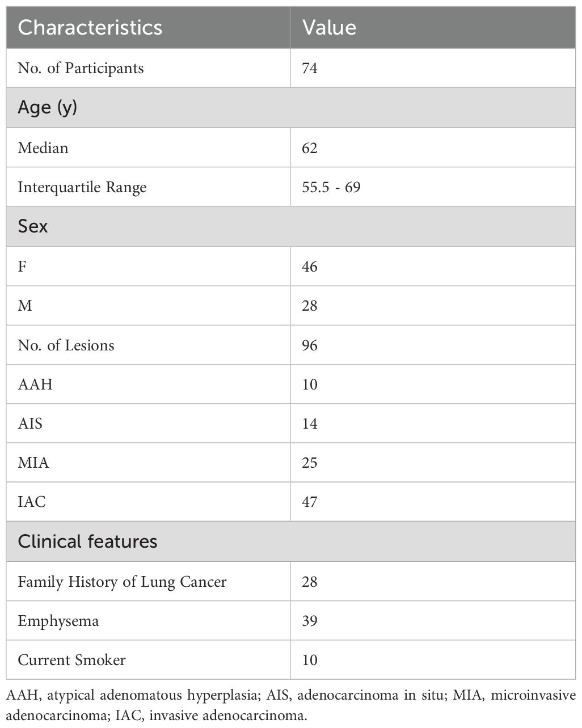Select the No. of Lesions label
Viewport: 582px width, 728px height.
66,345
